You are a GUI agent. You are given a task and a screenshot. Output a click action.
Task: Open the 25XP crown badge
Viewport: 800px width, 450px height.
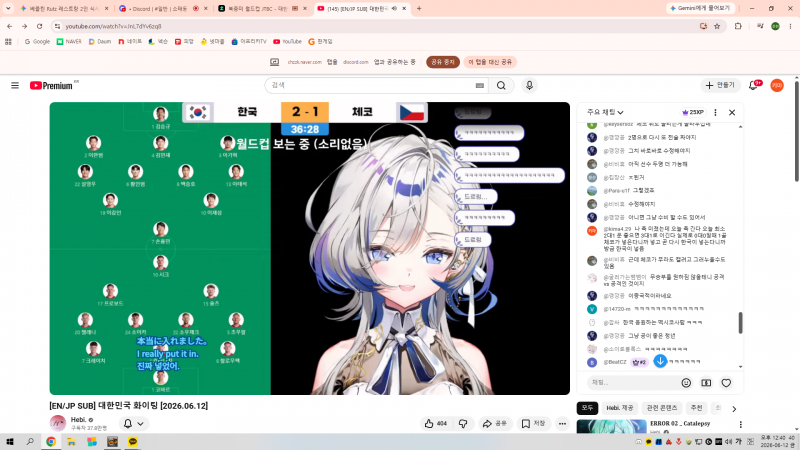tap(693, 112)
